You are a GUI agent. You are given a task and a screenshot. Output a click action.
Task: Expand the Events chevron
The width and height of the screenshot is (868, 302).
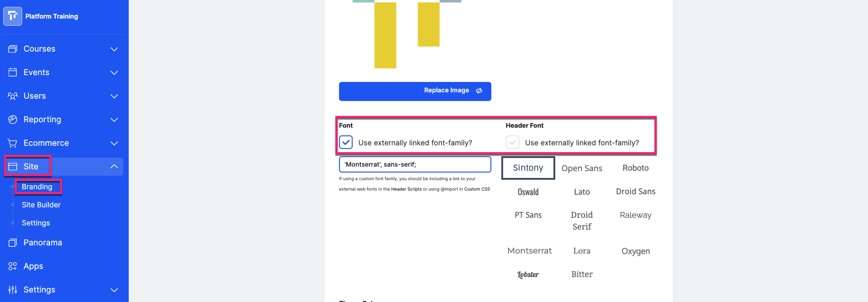coord(114,72)
